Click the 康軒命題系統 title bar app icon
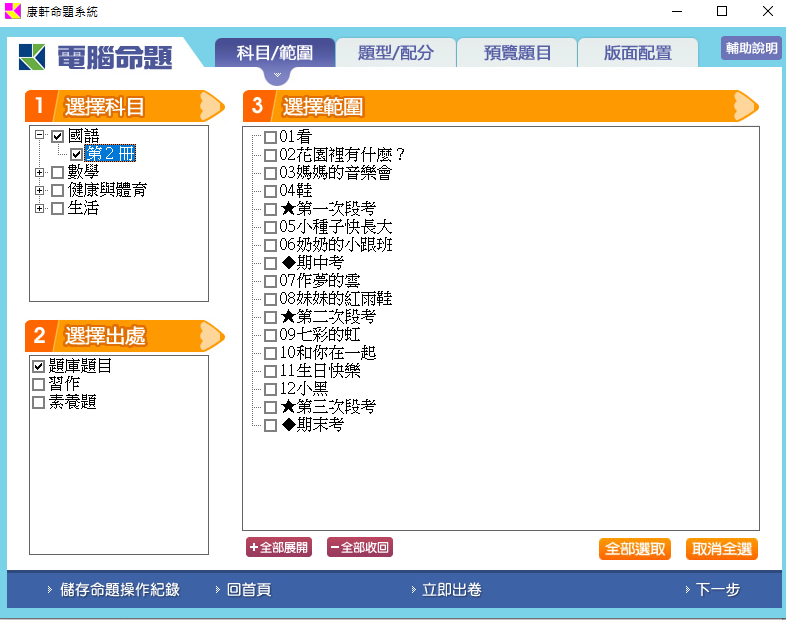This screenshot has width=786, height=620. coord(12,12)
